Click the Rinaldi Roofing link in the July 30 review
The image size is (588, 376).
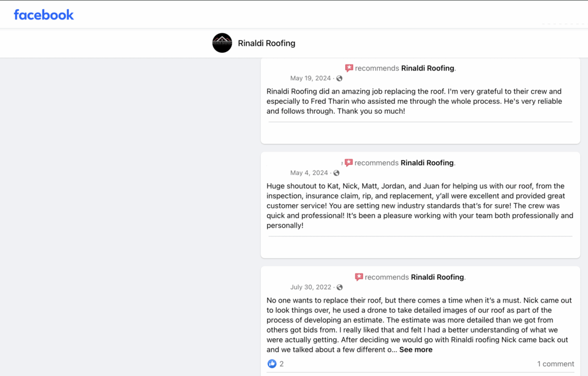click(x=438, y=277)
